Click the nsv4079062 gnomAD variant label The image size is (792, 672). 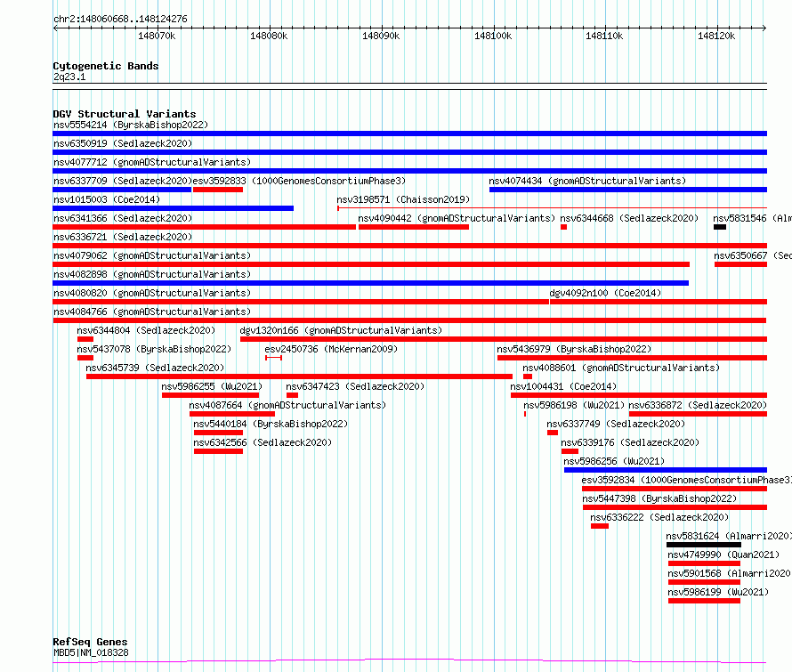pyautogui.click(x=152, y=255)
